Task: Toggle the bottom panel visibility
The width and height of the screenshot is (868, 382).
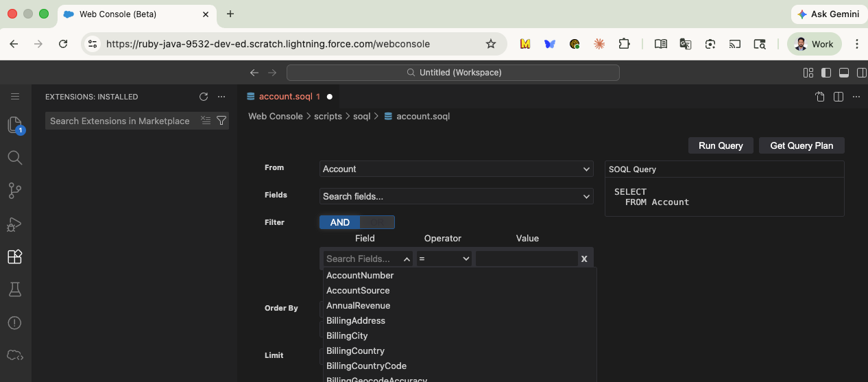Action: coord(844,73)
